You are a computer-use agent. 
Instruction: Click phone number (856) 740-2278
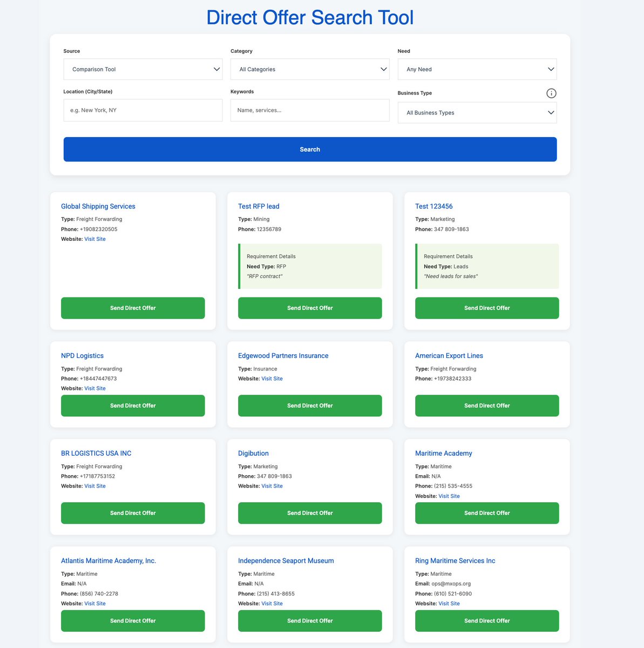(99, 594)
